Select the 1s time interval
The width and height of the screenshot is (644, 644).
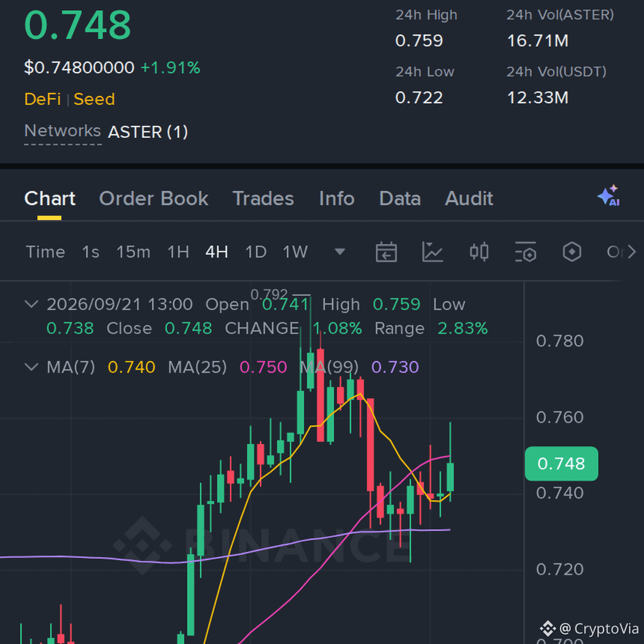coord(91,252)
